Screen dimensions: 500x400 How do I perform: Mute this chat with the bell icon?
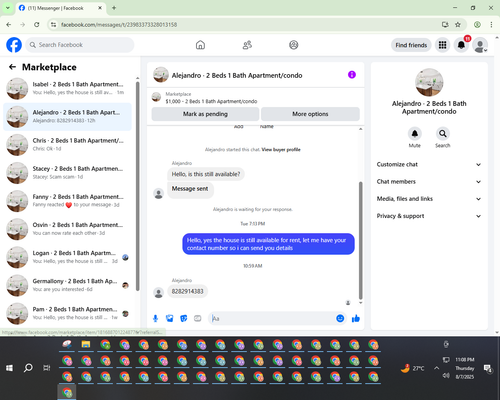point(415,134)
